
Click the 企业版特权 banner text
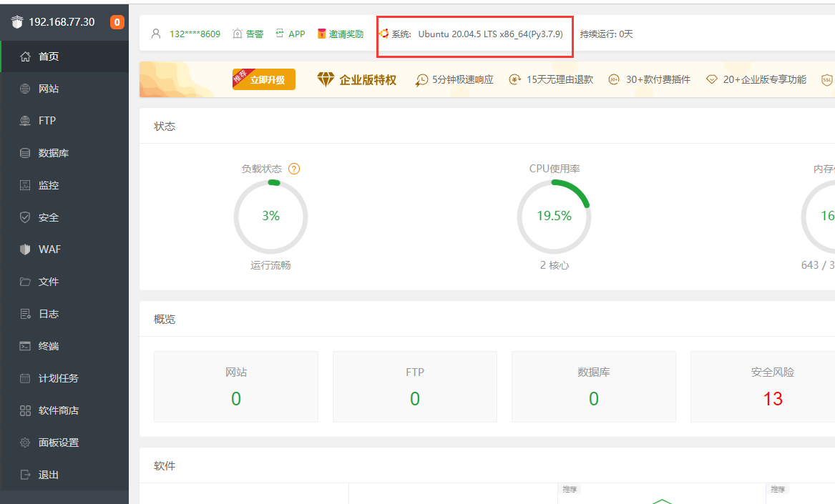click(x=368, y=80)
